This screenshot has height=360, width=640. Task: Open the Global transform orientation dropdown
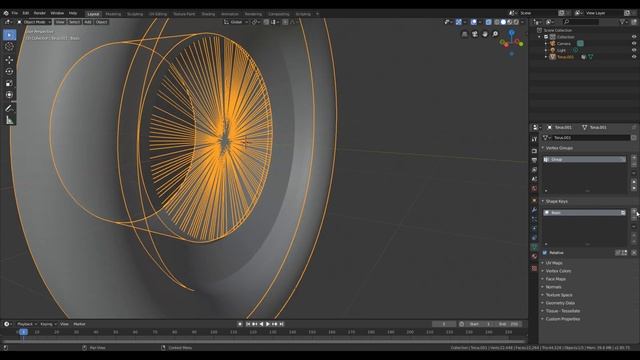[x=236, y=22]
